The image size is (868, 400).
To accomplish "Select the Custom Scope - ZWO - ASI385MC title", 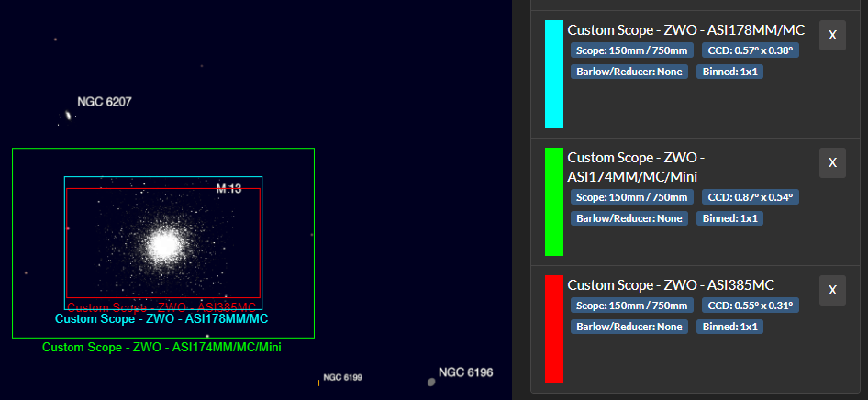I will click(x=671, y=284).
